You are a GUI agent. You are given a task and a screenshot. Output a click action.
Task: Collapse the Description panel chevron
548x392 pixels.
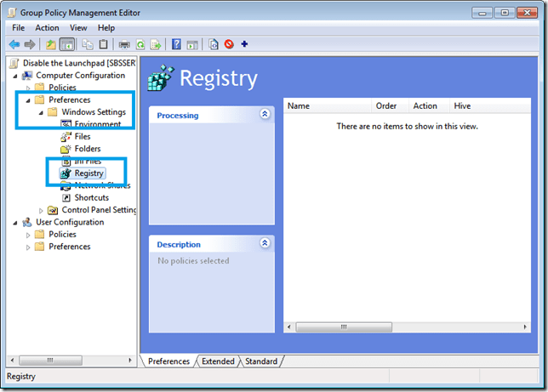tap(265, 244)
